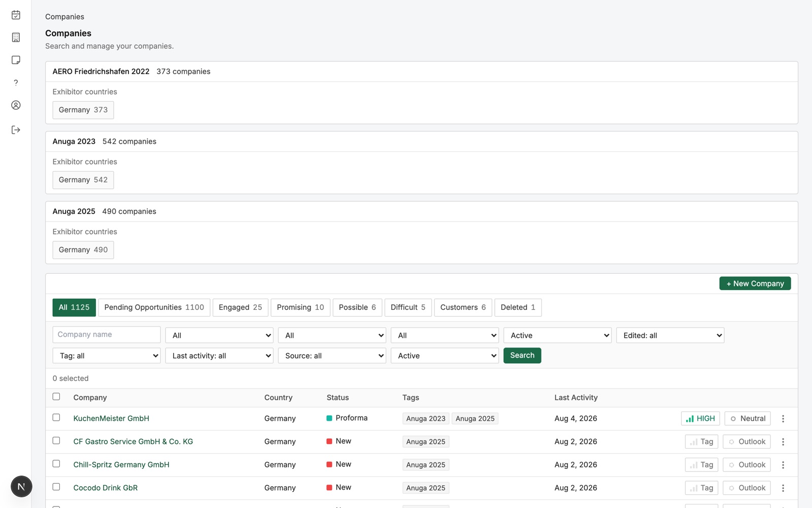
Task: Open more options for Cocodo Drink GbR
Action: click(783, 488)
